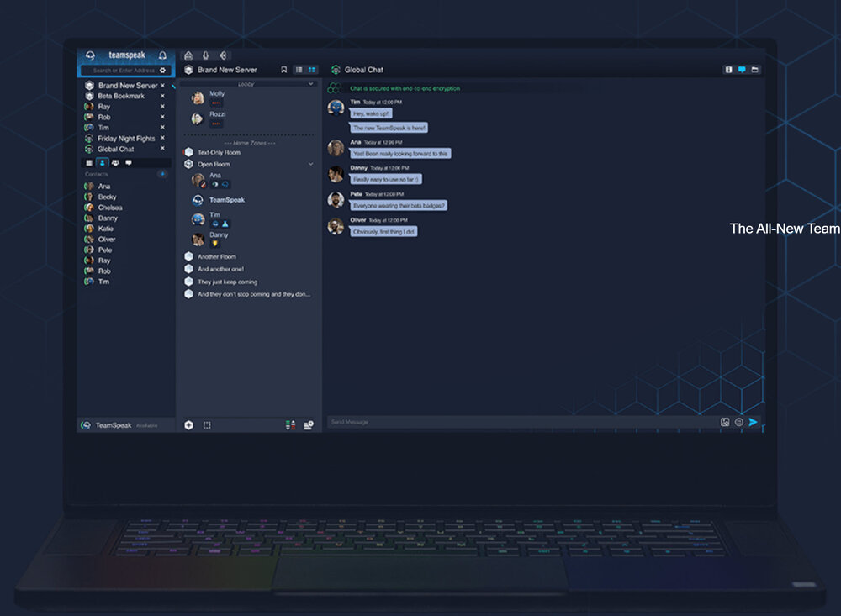Click Tim's avatar in chat
This screenshot has height=616, width=841.
point(336,108)
